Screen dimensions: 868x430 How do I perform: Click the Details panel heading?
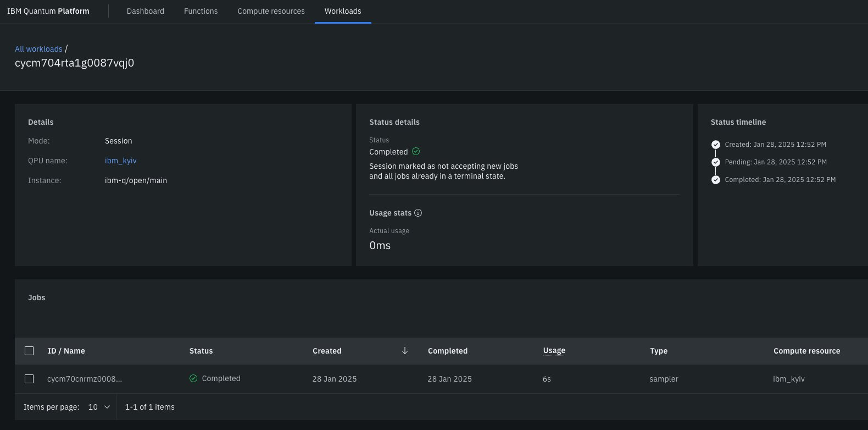coord(41,122)
